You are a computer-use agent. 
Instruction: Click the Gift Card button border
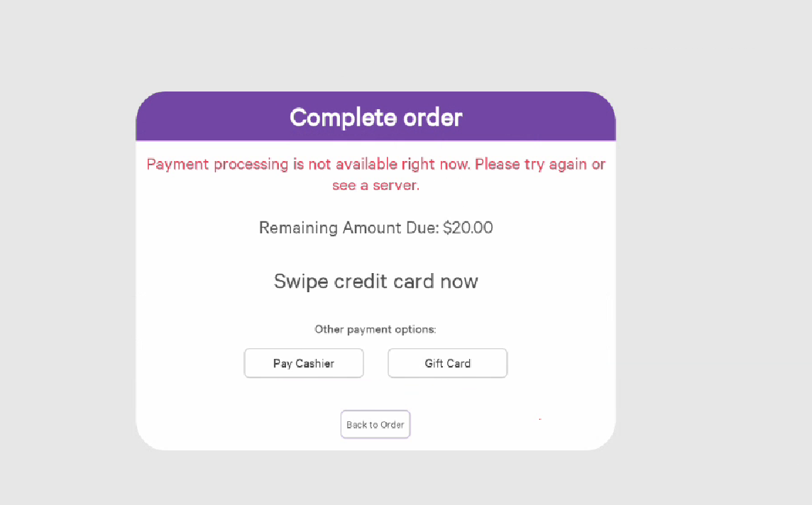click(x=447, y=350)
